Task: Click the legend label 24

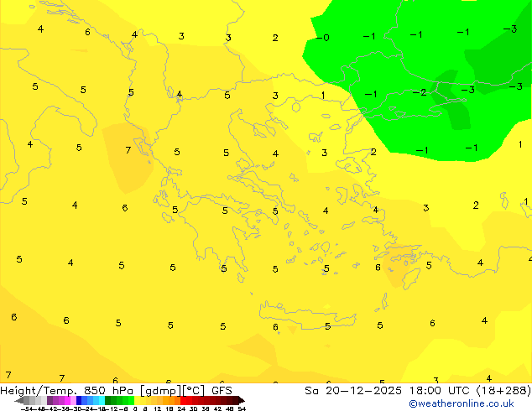Action: click(181, 409)
